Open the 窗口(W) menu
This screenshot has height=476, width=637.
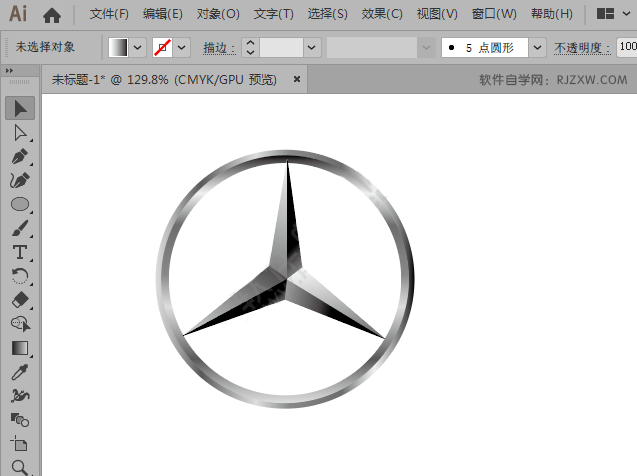(x=494, y=14)
